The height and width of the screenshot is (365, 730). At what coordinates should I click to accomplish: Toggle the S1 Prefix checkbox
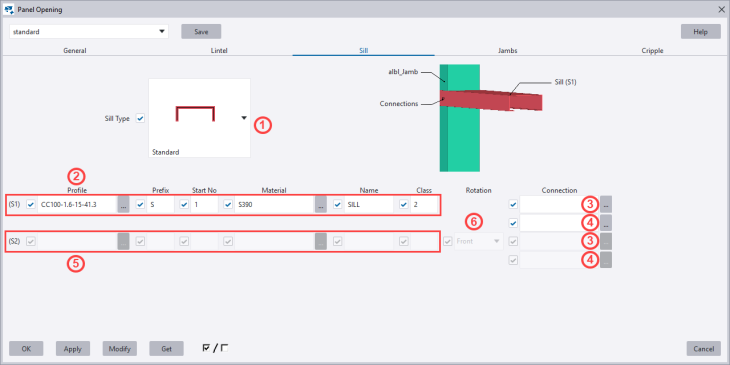tap(140, 204)
